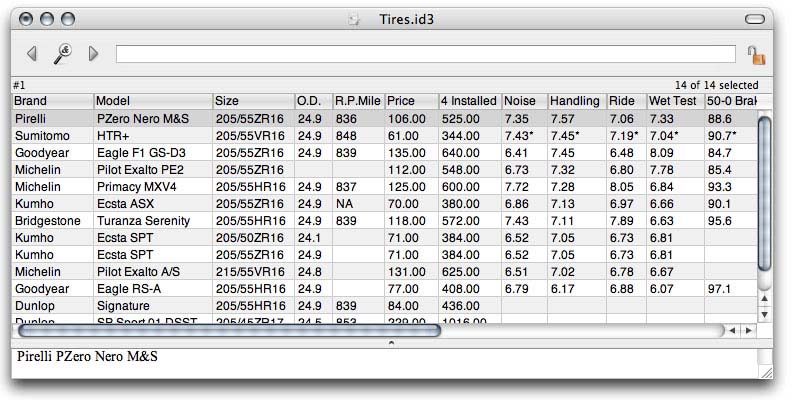The height and width of the screenshot is (400, 791).
Task: Click the price cell 135.00
Action: tap(412, 153)
